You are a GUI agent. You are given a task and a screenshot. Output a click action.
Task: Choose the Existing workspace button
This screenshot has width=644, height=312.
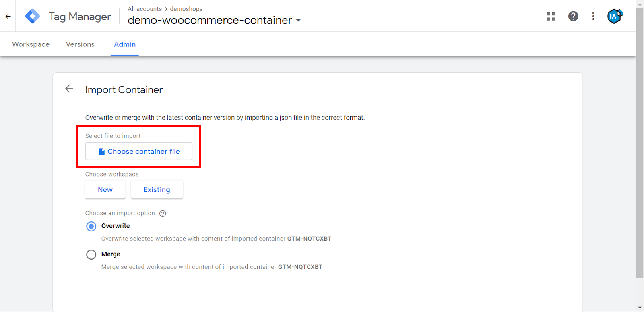[x=157, y=190]
